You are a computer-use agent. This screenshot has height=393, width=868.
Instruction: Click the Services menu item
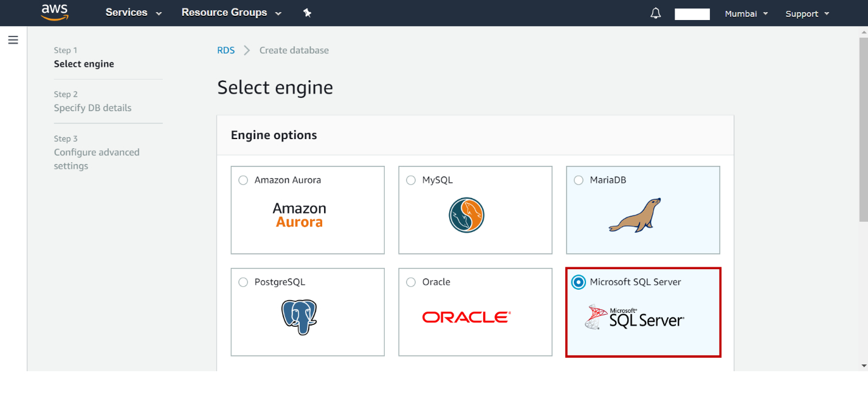point(126,12)
